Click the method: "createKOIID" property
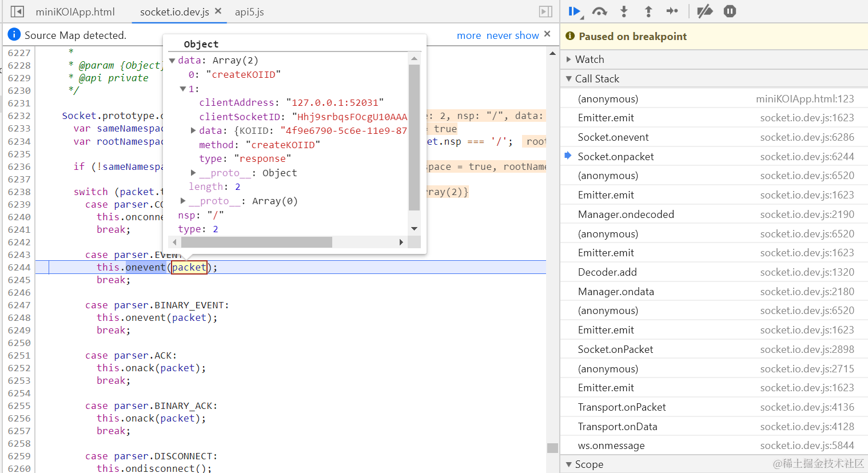Viewport: 868px width, 473px height. pos(260,145)
